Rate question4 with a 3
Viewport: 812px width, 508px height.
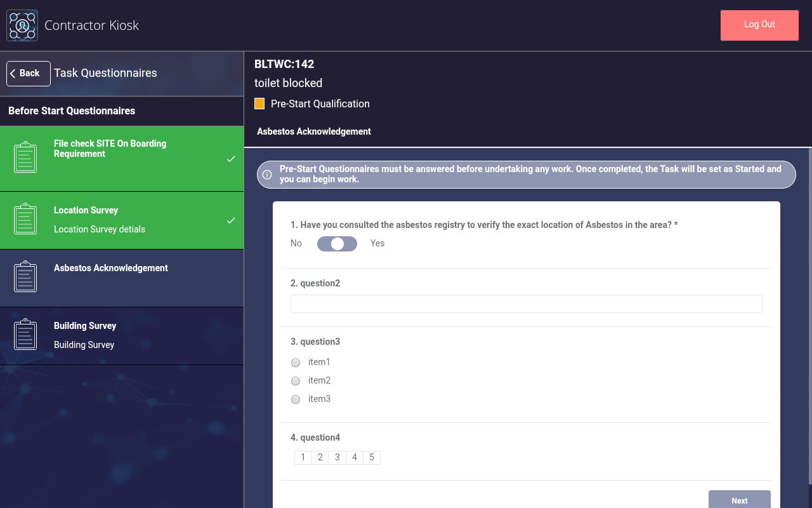[337, 457]
